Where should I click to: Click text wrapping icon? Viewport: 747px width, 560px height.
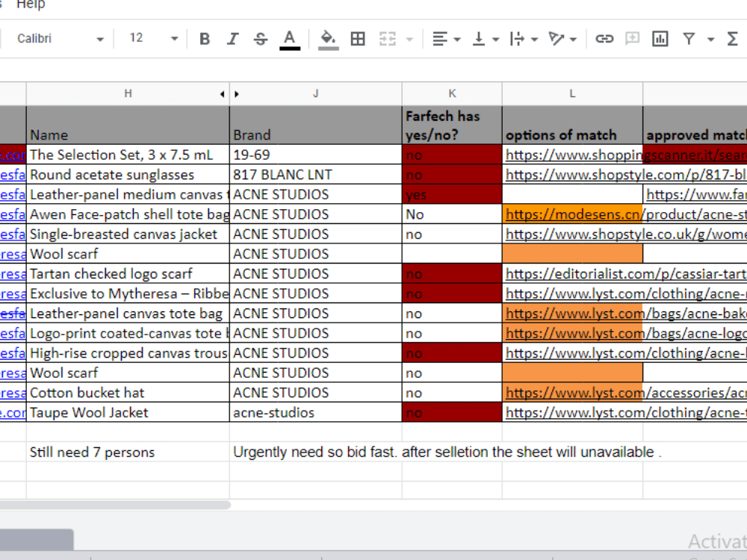point(516,39)
